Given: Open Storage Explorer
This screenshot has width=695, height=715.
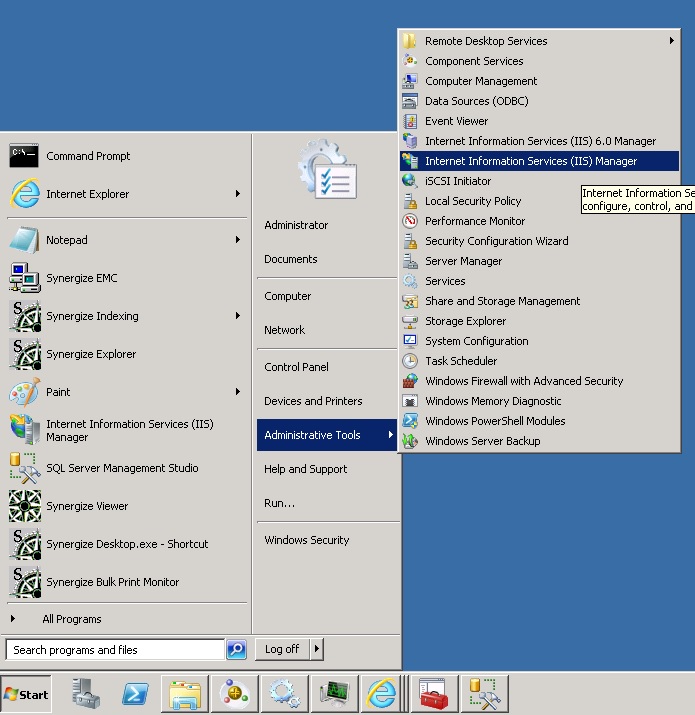Looking at the screenshot, I should coord(539,321).
